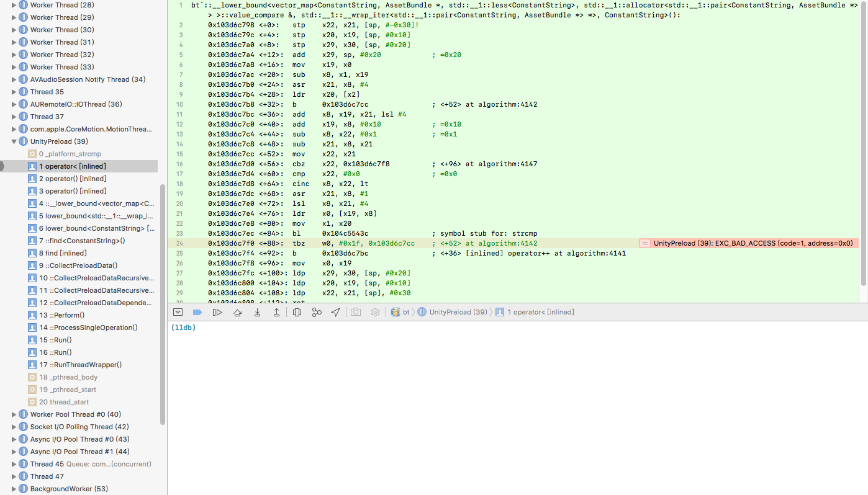This screenshot has height=495, width=868.
Task: Collapse the UnityPreload (39) thread
Action: [14, 141]
